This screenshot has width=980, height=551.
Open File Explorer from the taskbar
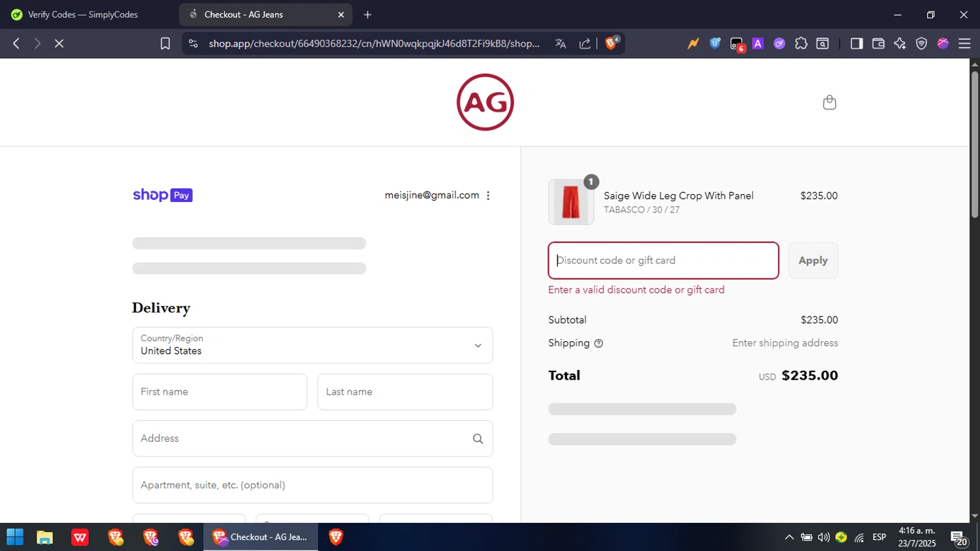44,537
